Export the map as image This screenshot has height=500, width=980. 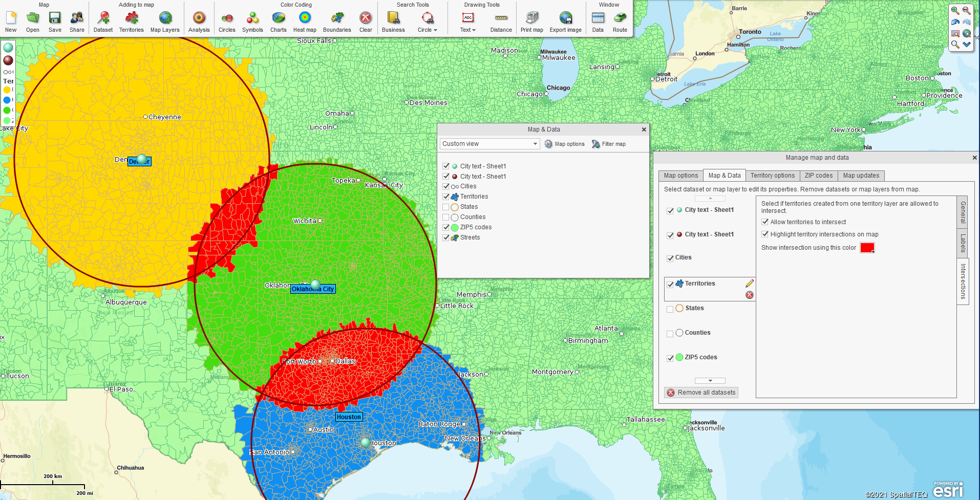pos(566,22)
